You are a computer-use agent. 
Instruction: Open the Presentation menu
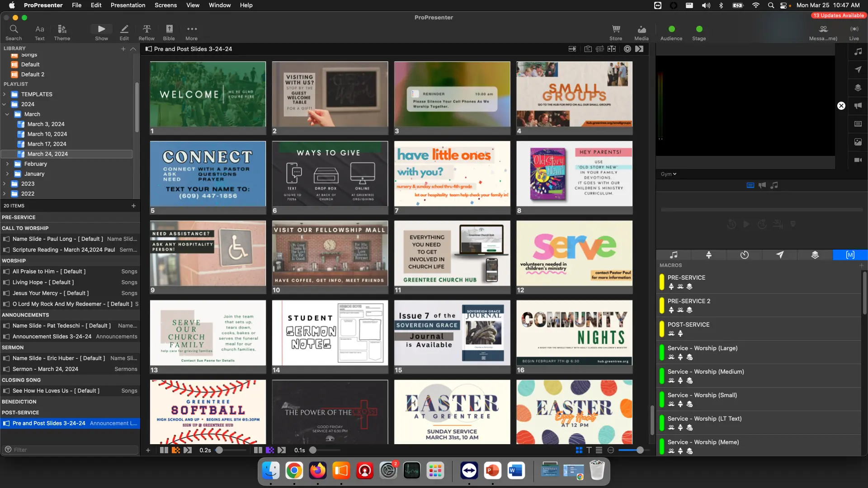coord(127,5)
